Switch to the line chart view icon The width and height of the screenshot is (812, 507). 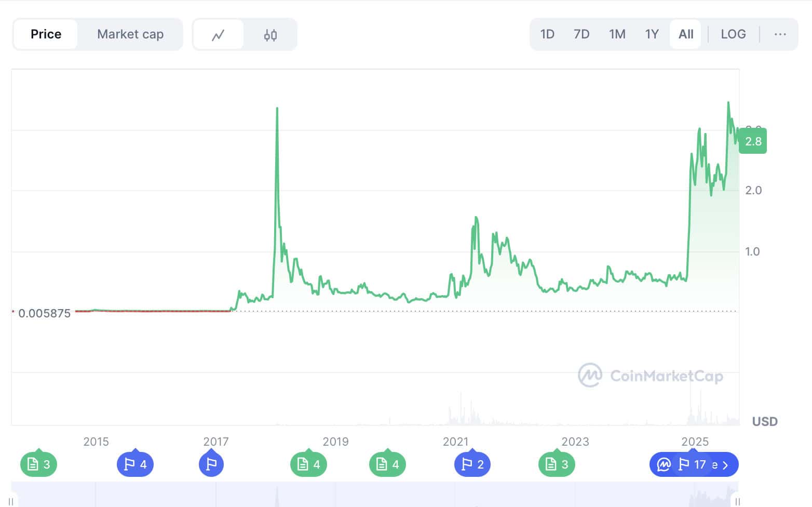pyautogui.click(x=218, y=35)
